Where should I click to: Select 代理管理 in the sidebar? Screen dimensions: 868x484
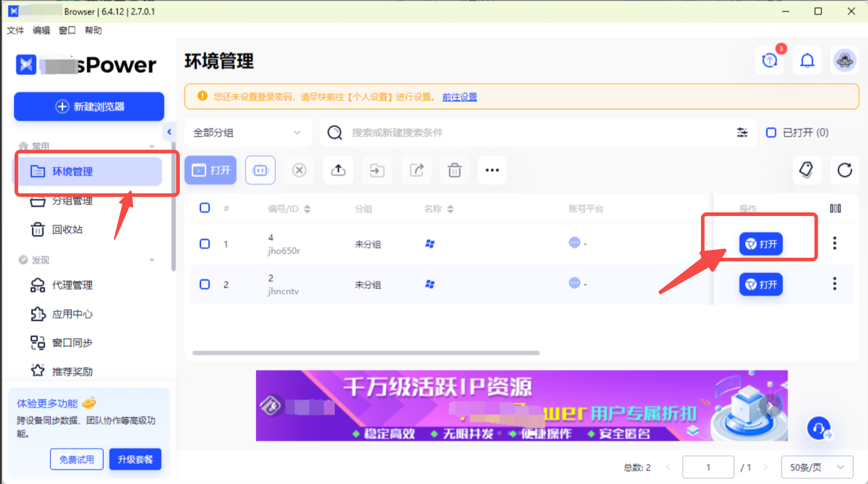coord(72,285)
